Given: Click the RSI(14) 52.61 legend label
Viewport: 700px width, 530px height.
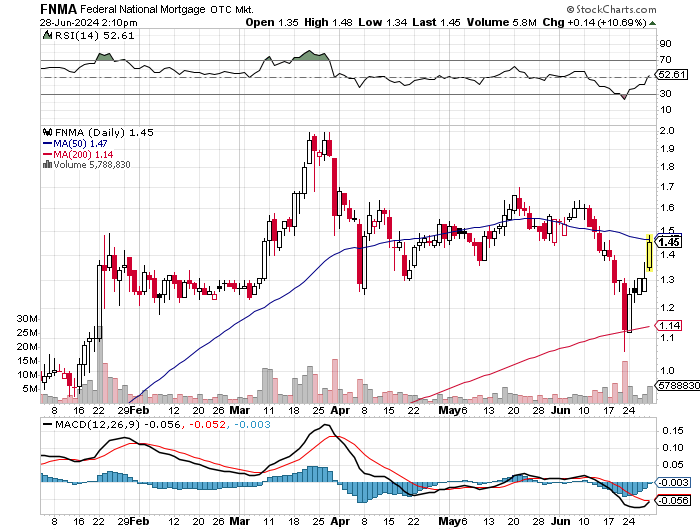Looking at the screenshot, I should click(x=95, y=35).
